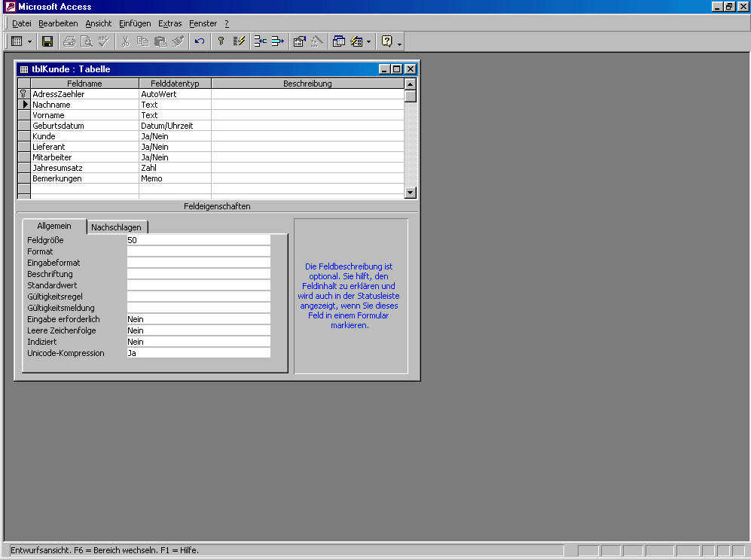The width and height of the screenshot is (751, 560).
Task: Click the Save icon in toolbar
Action: 47,41
